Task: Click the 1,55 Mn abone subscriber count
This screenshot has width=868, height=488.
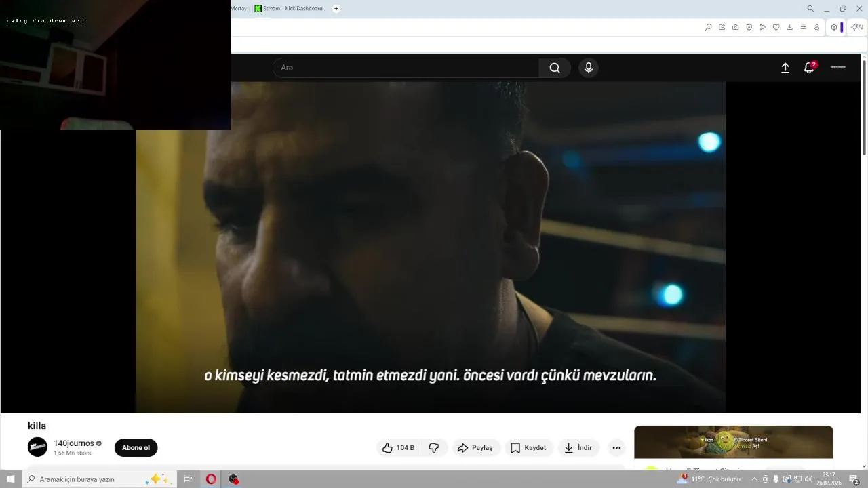Action: [73, 453]
